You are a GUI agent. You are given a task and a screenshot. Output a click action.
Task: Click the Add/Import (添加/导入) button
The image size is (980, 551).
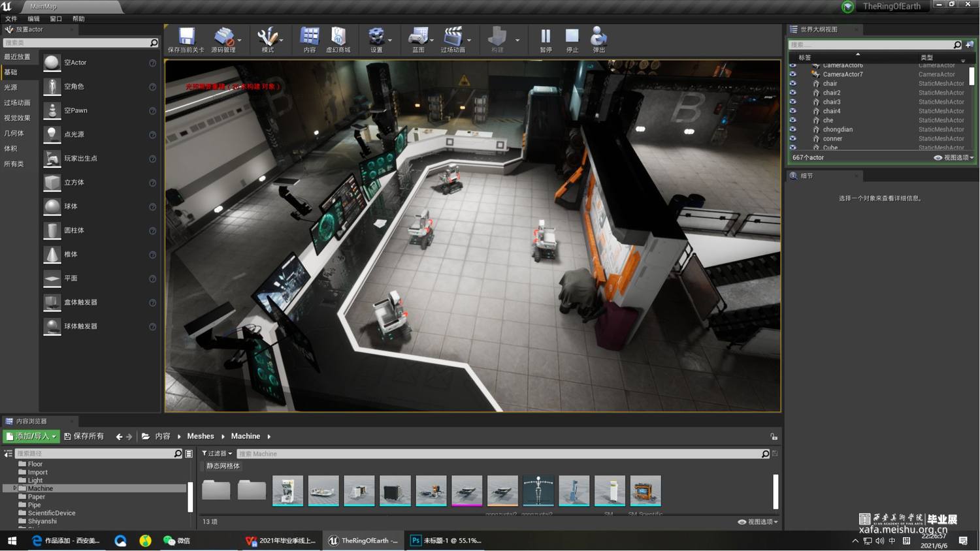tap(31, 436)
